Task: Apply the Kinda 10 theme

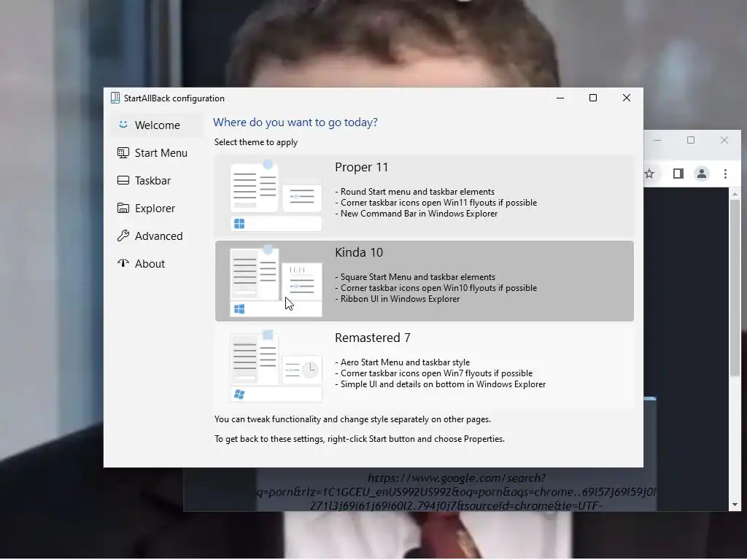Action: [424, 281]
